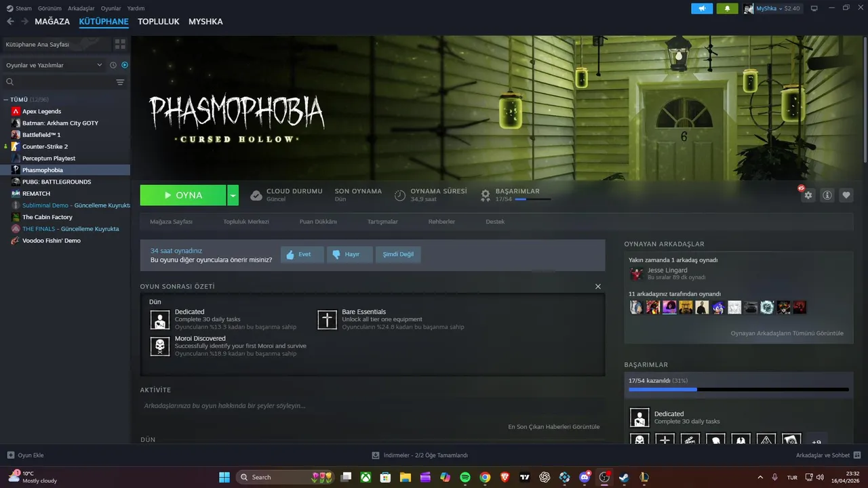The image size is (868, 488).
Task: Add Phasmophobia to favorites heart
Action: (x=846, y=195)
